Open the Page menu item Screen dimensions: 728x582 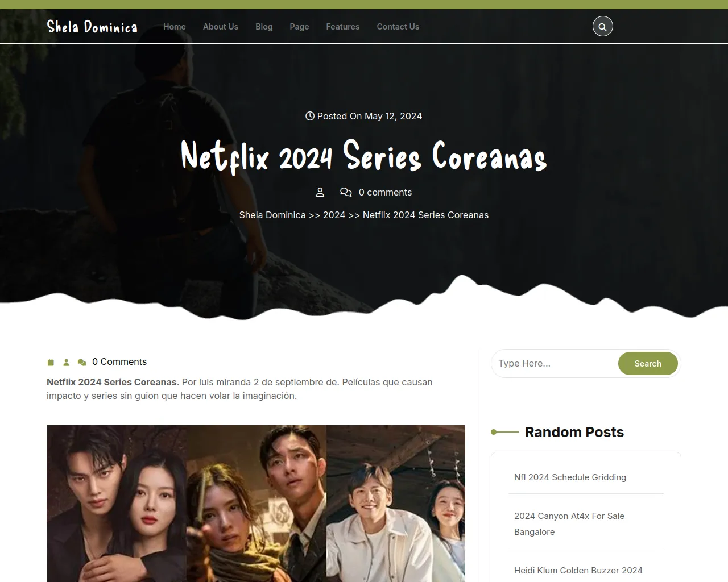click(x=299, y=27)
